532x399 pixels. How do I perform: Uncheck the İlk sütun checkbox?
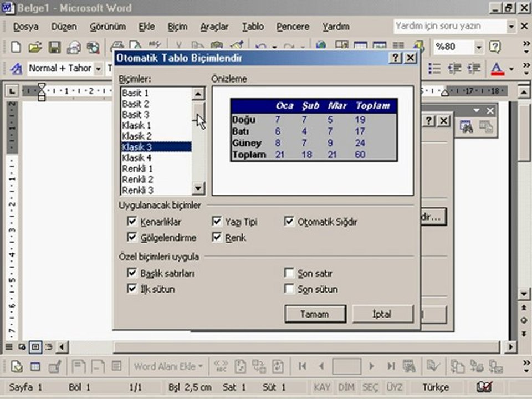[x=132, y=289]
